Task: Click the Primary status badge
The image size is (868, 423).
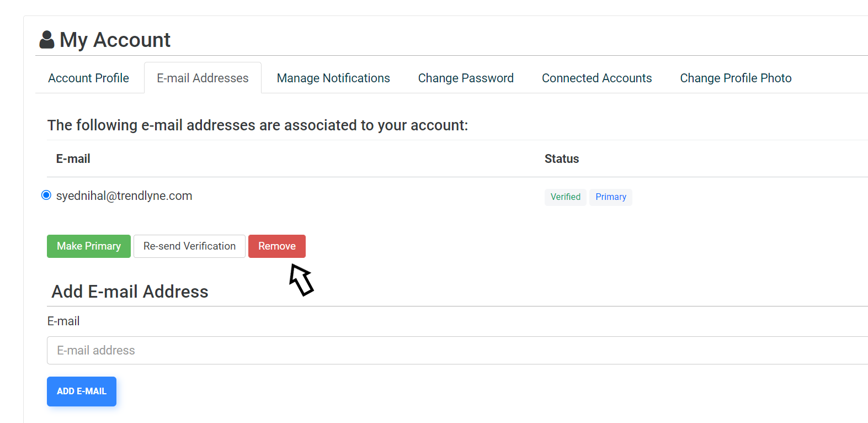Action: (x=611, y=197)
